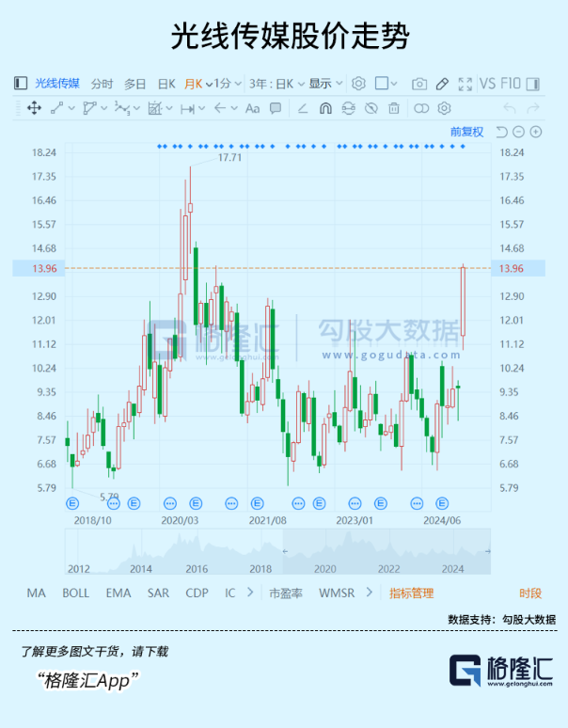Viewport: 568px width, 728px height.
Task: Click the camera screenshot icon
Action: click(420, 84)
